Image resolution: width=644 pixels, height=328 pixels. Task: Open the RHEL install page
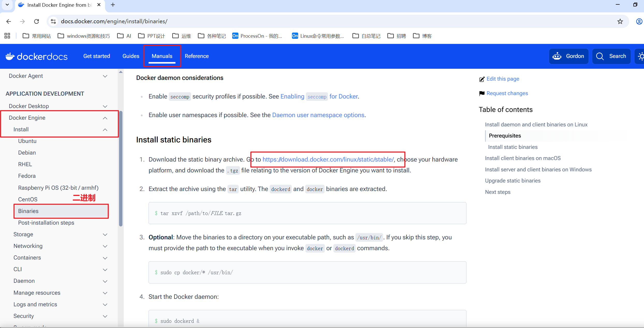(x=25, y=164)
